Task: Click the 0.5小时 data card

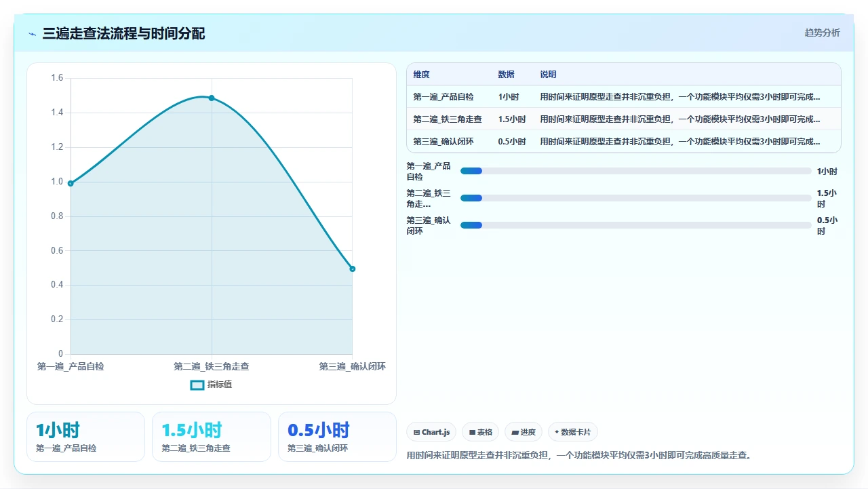Action: coord(337,437)
